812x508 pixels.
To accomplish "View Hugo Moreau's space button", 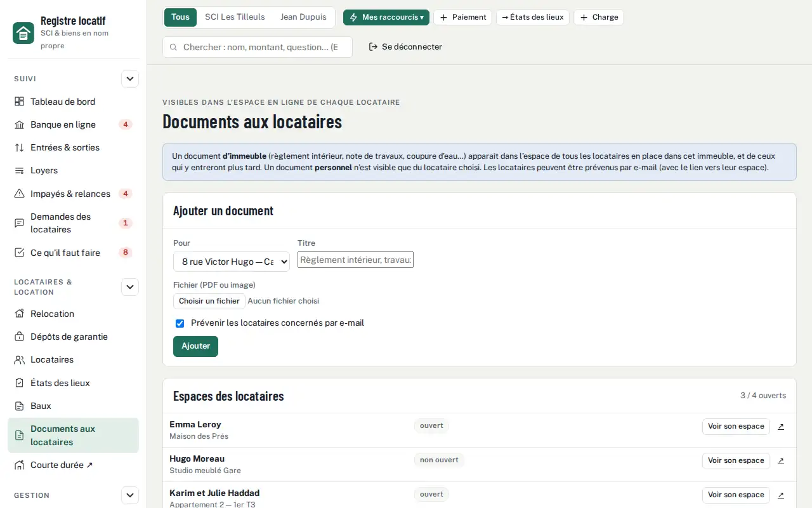I will tap(736, 460).
